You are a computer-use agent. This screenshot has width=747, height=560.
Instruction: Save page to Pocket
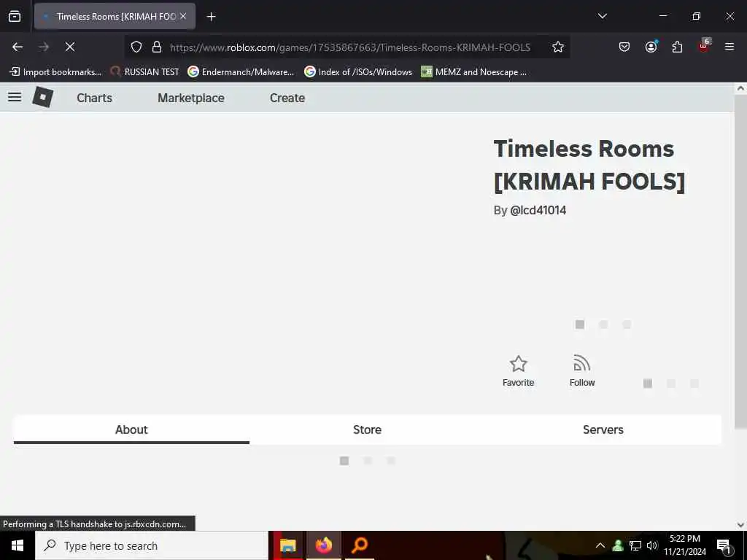pyautogui.click(x=624, y=47)
